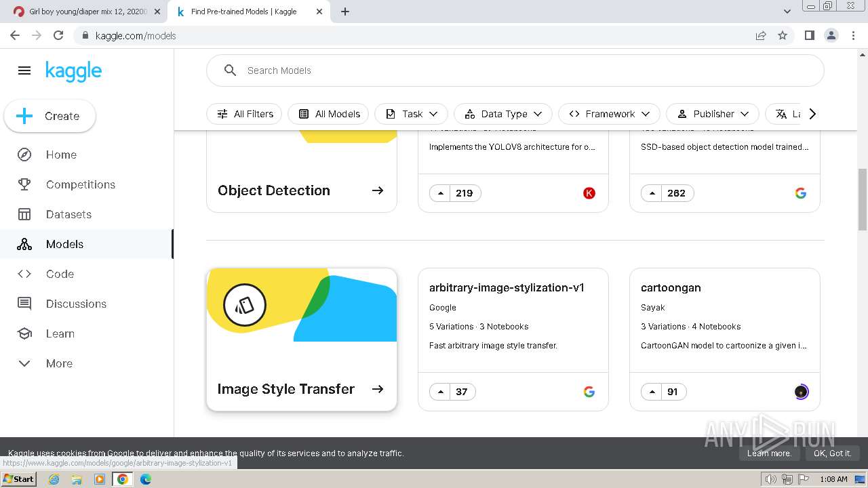Image resolution: width=868 pixels, height=488 pixels.
Task: Reload the page
Action: click(58, 35)
